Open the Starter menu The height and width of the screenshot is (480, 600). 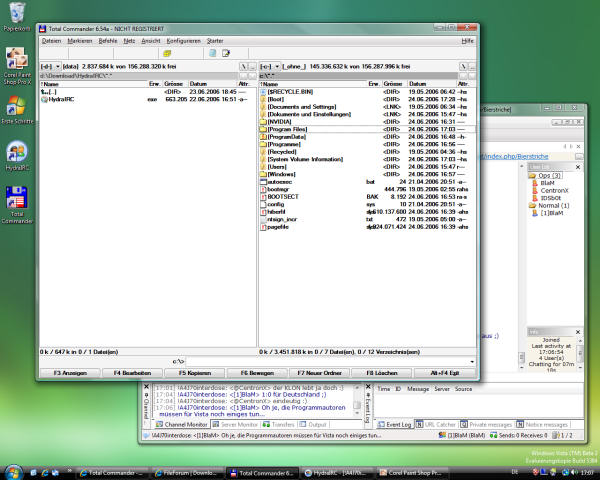coord(215,41)
